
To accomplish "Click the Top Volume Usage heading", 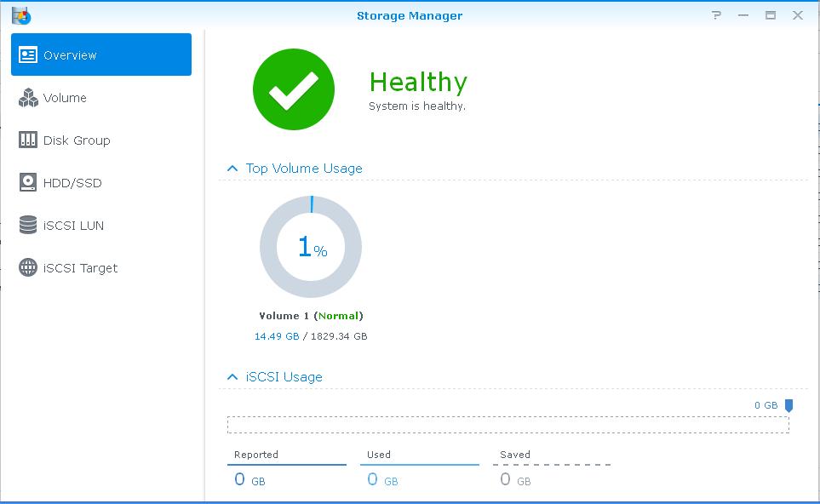I will (304, 169).
